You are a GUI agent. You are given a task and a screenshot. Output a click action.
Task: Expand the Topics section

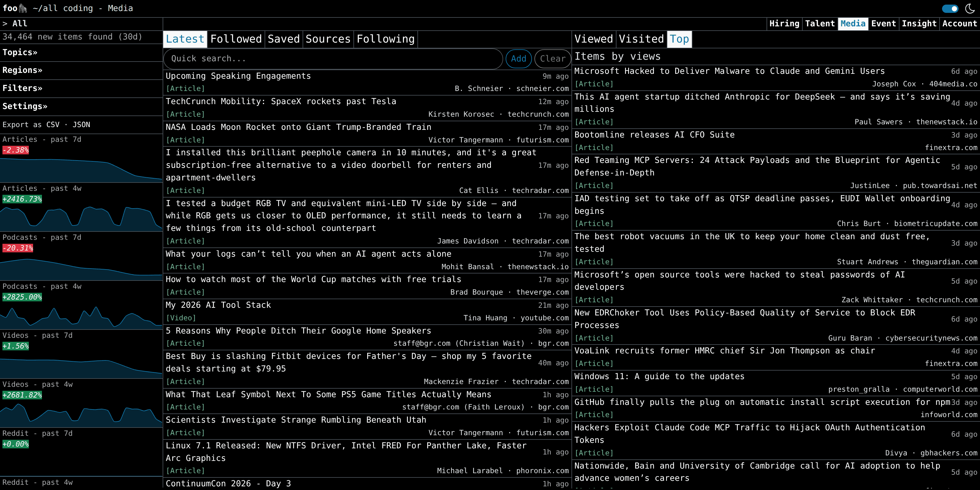click(20, 52)
